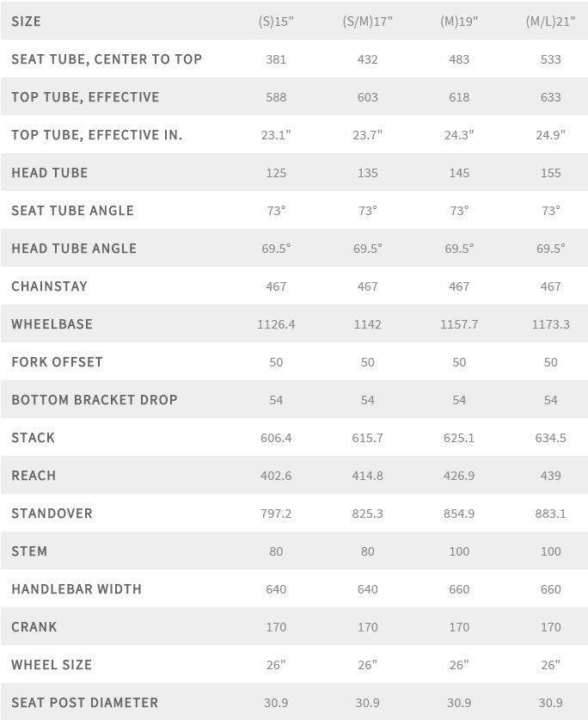Click the SEAT TUBE, CENTER TO TOP label
Screen dimensions: 588x720
pyautogui.click(x=107, y=59)
